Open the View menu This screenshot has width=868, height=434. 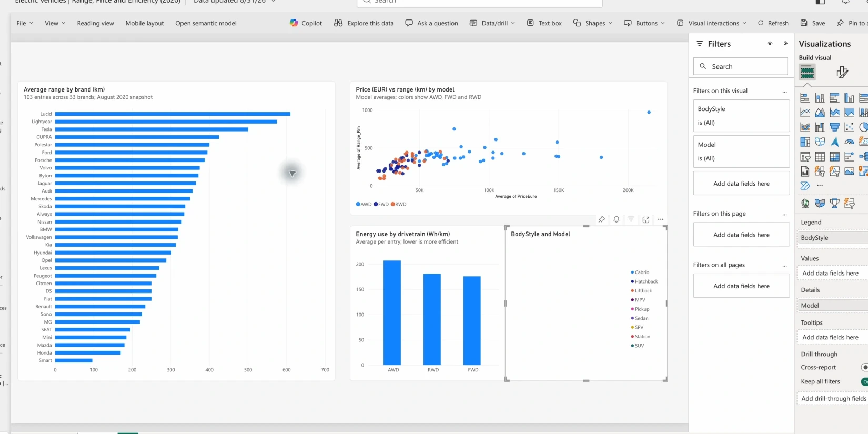pyautogui.click(x=55, y=23)
